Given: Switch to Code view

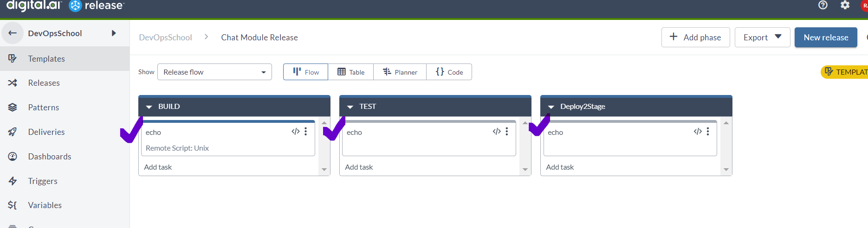Looking at the screenshot, I should click(x=449, y=72).
